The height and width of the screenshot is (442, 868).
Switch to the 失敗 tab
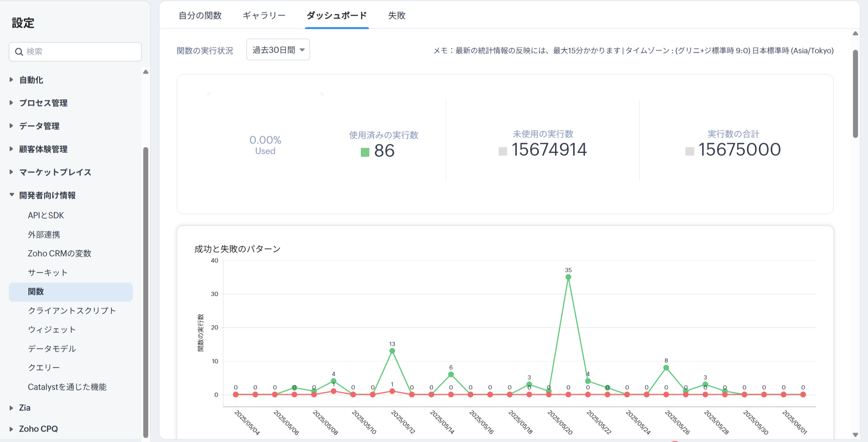pyautogui.click(x=396, y=15)
